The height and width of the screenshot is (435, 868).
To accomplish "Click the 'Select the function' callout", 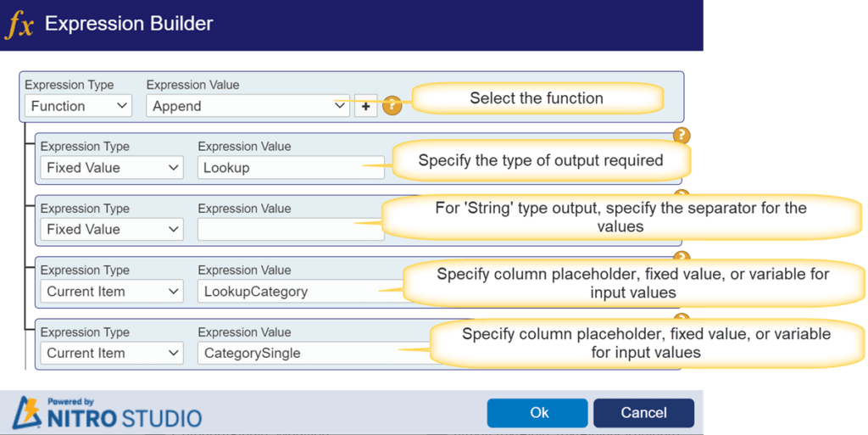I will click(x=537, y=98).
